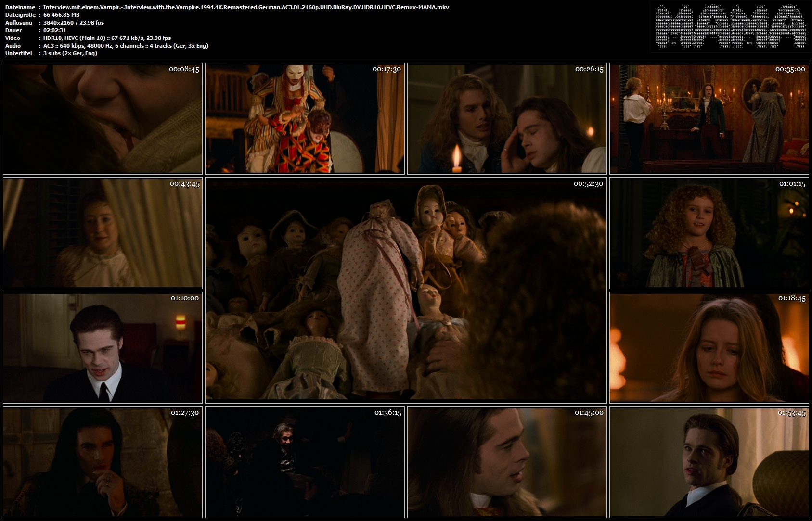This screenshot has width=812, height=521.
Task: Select the thumbnail stamped 01:27:30
Action: point(103,462)
